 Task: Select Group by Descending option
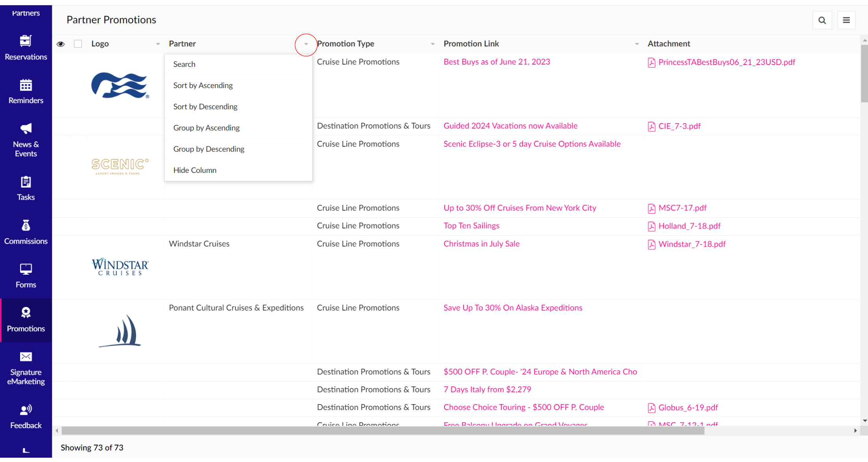(x=209, y=149)
